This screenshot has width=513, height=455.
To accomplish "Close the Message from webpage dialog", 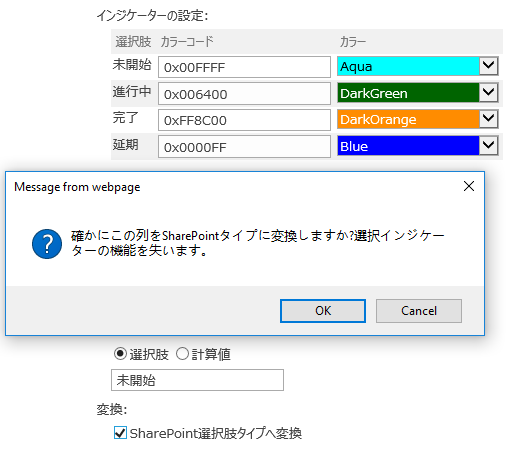I will (469, 186).
